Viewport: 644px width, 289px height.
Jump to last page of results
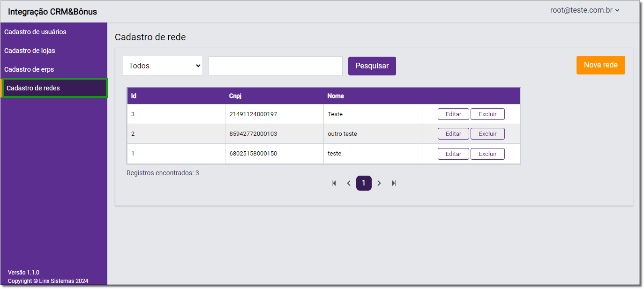tap(394, 183)
